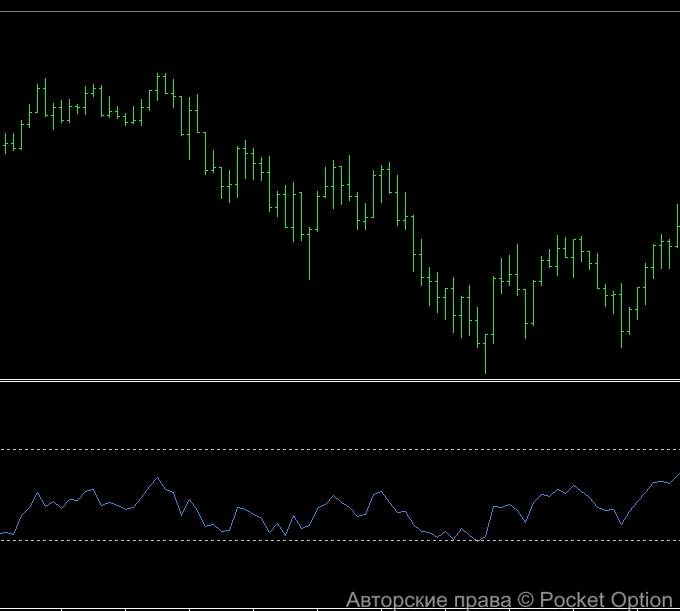Click the oscillator line's start at the left edge
Image resolution: width=680 pixels, height=611 pixels.
(x=3, y=534)
